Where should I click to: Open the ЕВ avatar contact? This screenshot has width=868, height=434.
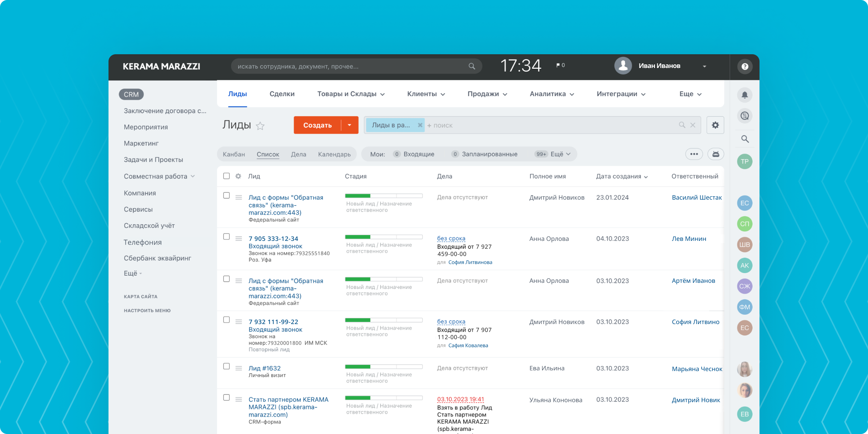(745, 414)
